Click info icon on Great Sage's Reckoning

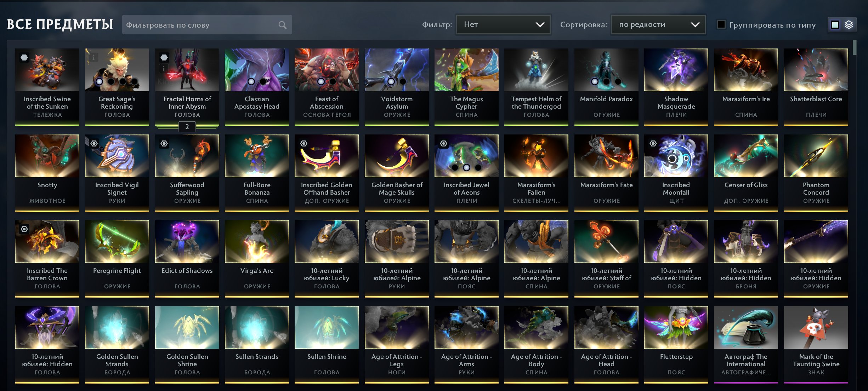tap(93, 57)
